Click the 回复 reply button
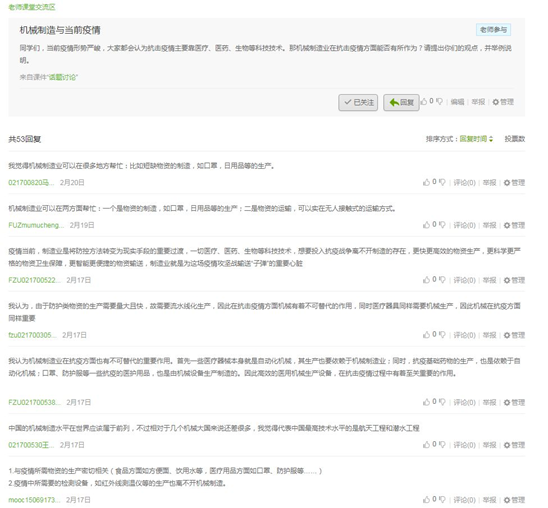The width and height of the screenshot is (548, 508). (401, 102)
